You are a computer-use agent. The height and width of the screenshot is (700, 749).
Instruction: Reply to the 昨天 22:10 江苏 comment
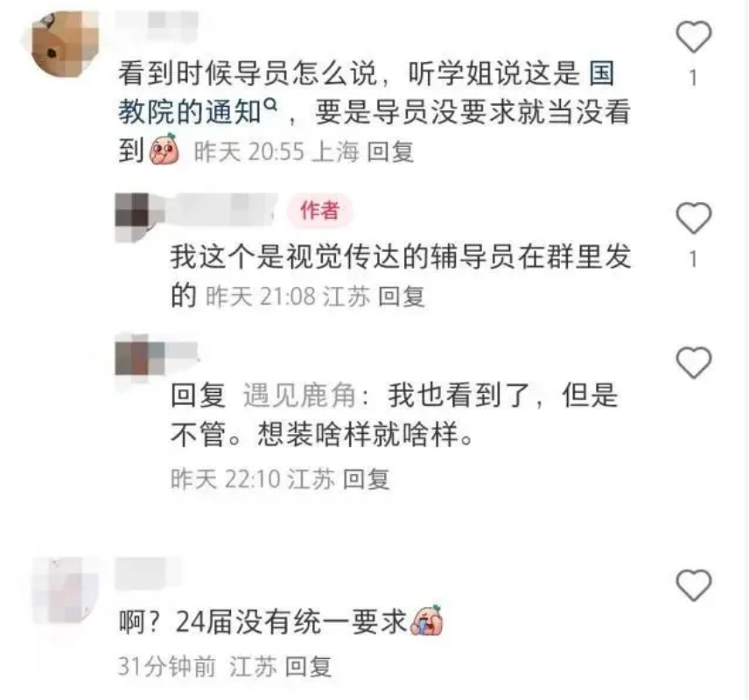[367, 479]
